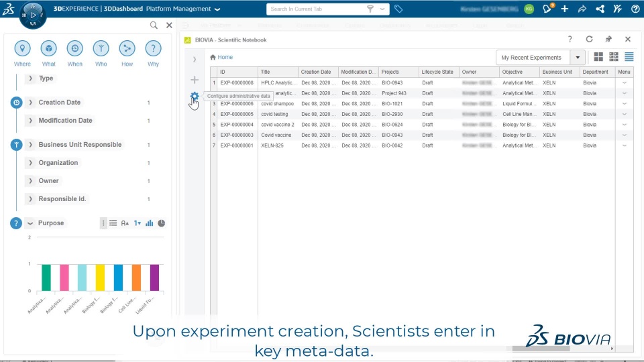Open the tools icon in top bar
Image resolution: width=644 pixels, height=362 pixels.
tap(617, 9)
